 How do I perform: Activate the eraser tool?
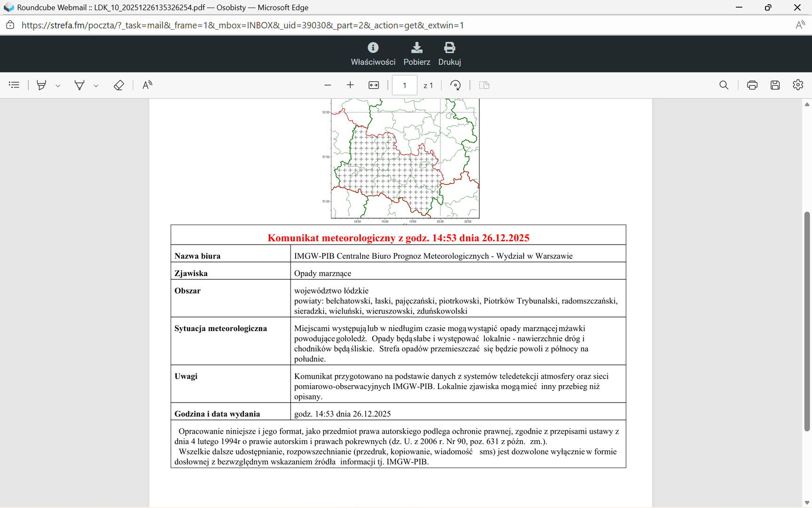point(119,85)
